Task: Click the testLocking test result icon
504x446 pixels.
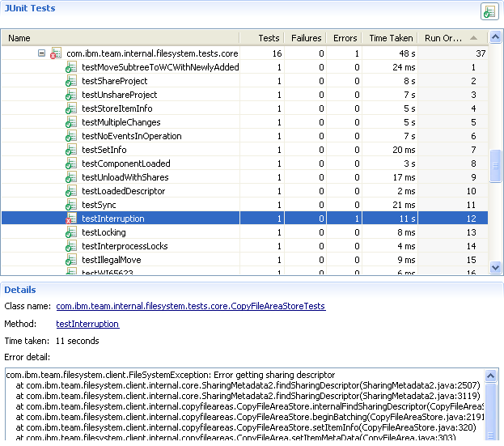Action: tap(71, 232)
